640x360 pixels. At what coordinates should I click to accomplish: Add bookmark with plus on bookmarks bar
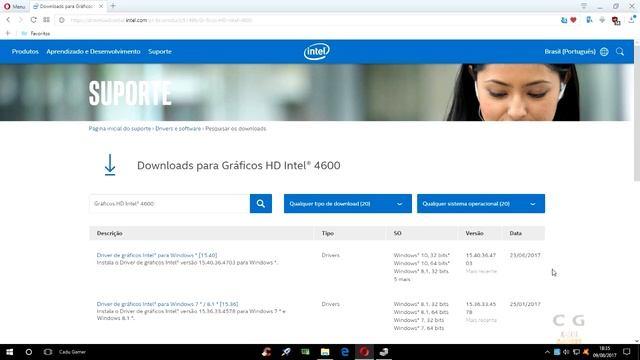pyautogui.click(x=8, y=33)
